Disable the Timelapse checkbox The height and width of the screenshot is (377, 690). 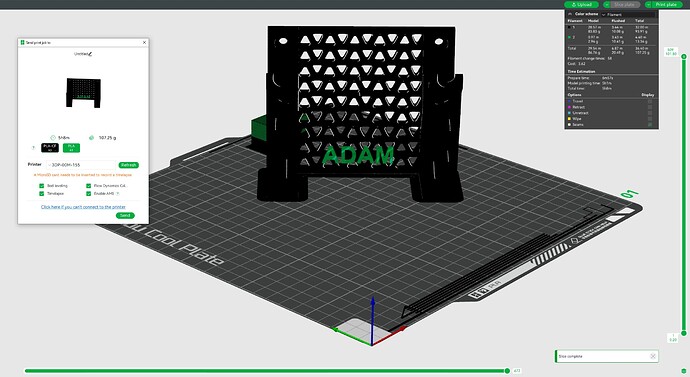41,194
